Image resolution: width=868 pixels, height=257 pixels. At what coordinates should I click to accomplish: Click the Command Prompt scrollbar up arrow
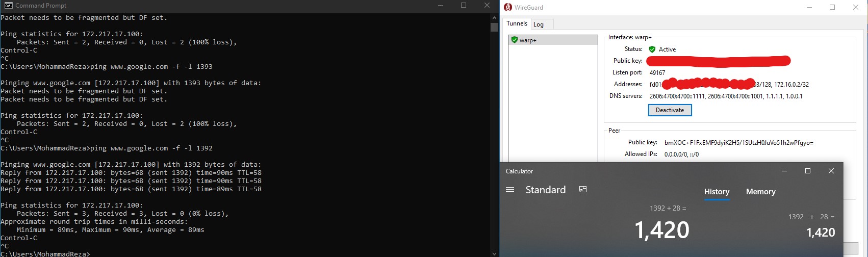click(x=494, y=17)
